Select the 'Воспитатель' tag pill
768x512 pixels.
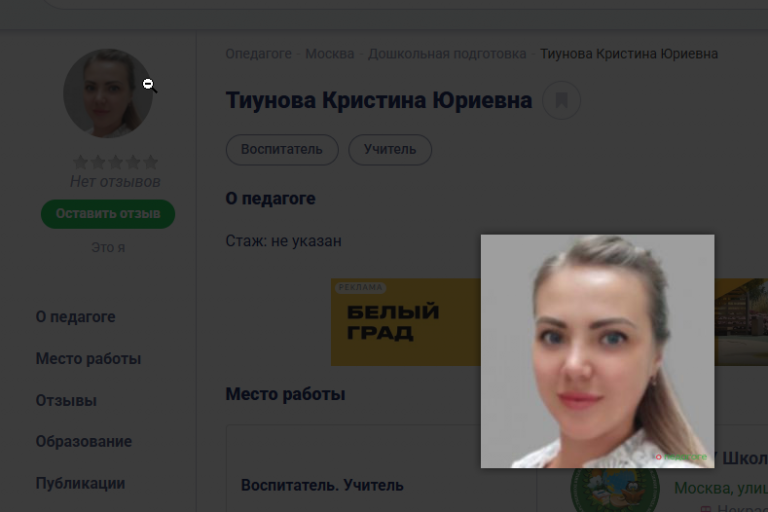tap(282, 149)
